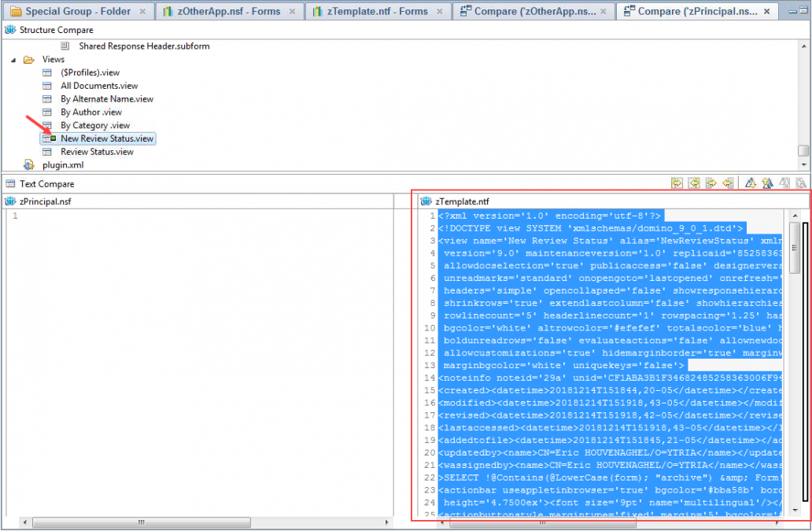Click the ">SELECT !@Contains" line
Screen dimensions: 812x531
pyautogui.click(x=610, y=478)
